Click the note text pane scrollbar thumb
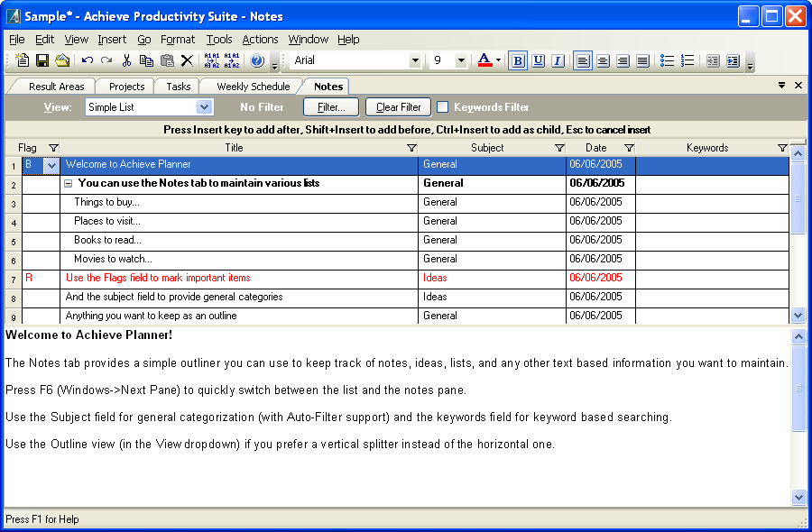 [798, 388]
